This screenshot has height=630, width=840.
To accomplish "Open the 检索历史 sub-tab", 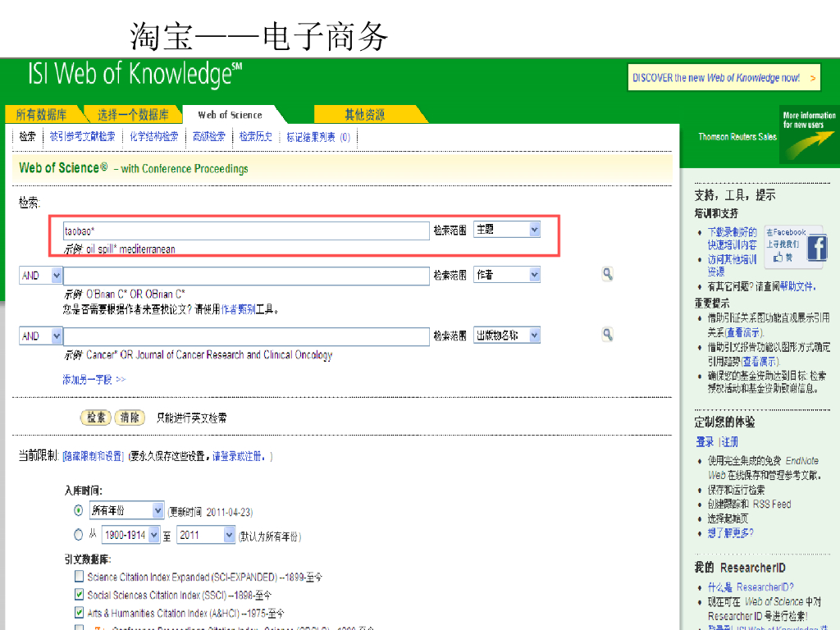I will click(x=256, y=137).
